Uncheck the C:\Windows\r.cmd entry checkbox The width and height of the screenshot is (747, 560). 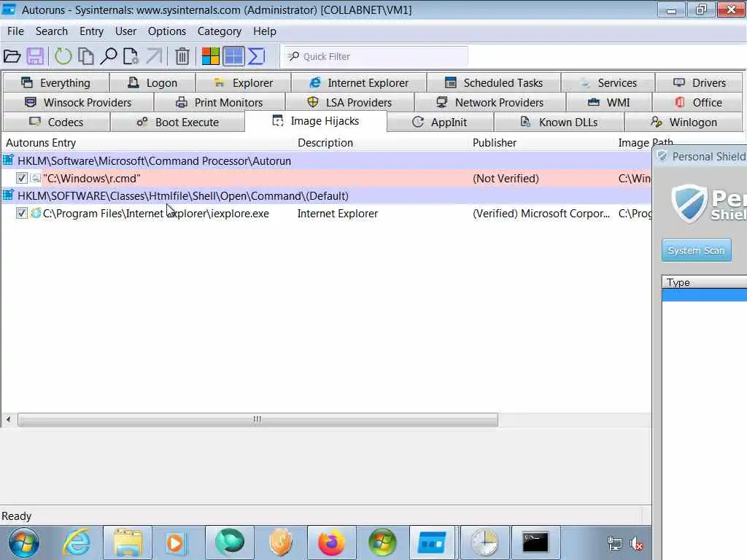click(21, 178)
